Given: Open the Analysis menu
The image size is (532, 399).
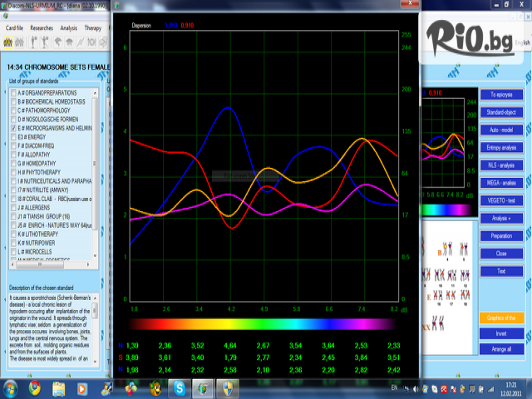Looking at the screenshot, I should (69, 27).
